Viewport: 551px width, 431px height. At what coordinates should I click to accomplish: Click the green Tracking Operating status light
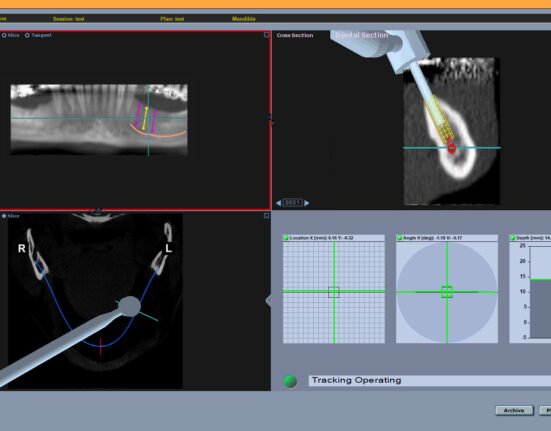click(x=290, y=381)
